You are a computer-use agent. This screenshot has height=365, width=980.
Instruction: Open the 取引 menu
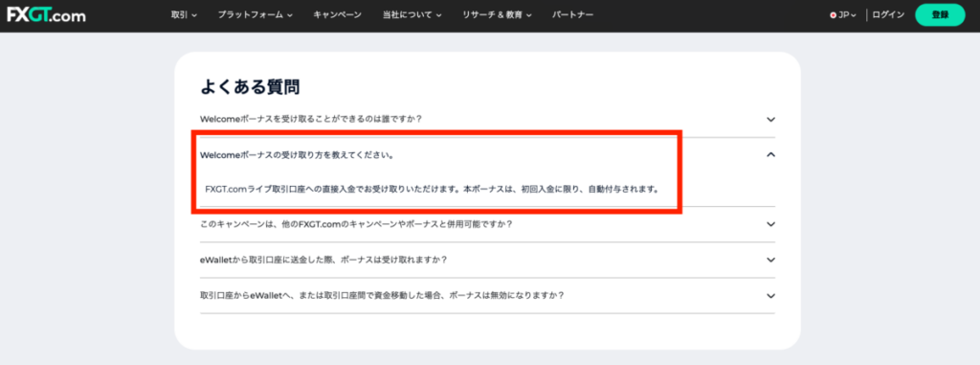click(x=184, y=15)
